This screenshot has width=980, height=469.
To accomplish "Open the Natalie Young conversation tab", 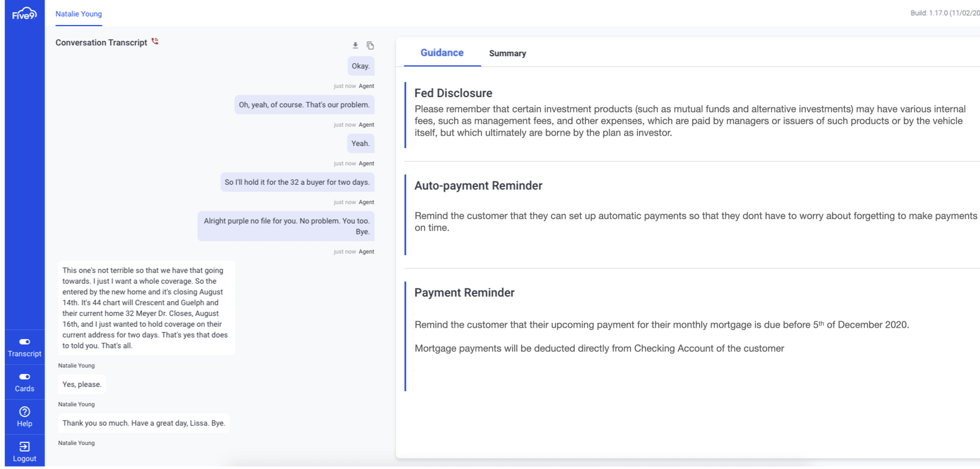I will pyautogui.click(x=78, y=14).
